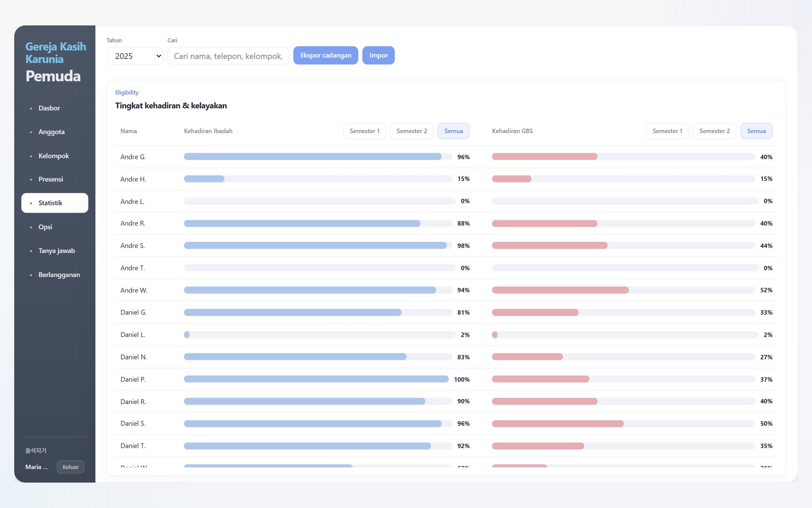Click the Ekspor cadangan button
Screen dimensions: 812x508
tap(325, 55)
